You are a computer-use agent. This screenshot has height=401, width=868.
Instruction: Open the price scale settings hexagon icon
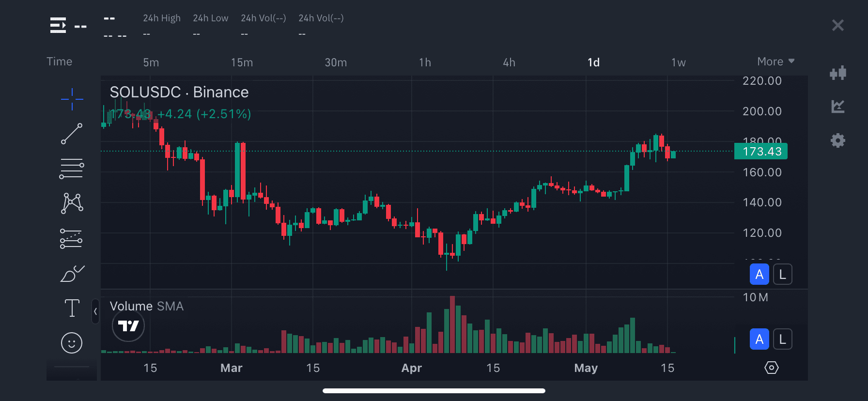click(x=772, y=368)
